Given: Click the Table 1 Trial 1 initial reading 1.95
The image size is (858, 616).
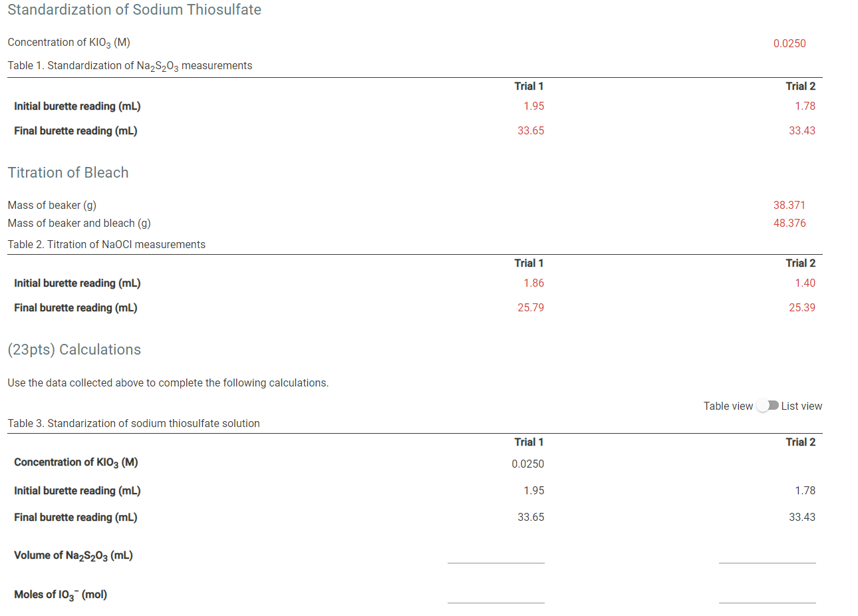Looking at the screenshot, I should [x=533, y=106].
